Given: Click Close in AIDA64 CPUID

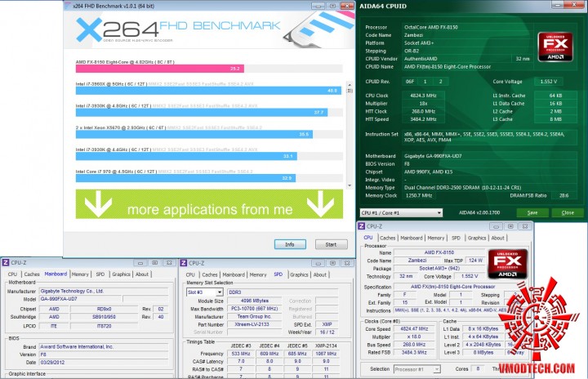Looking at the screenshot, I should tap(568, 212).
